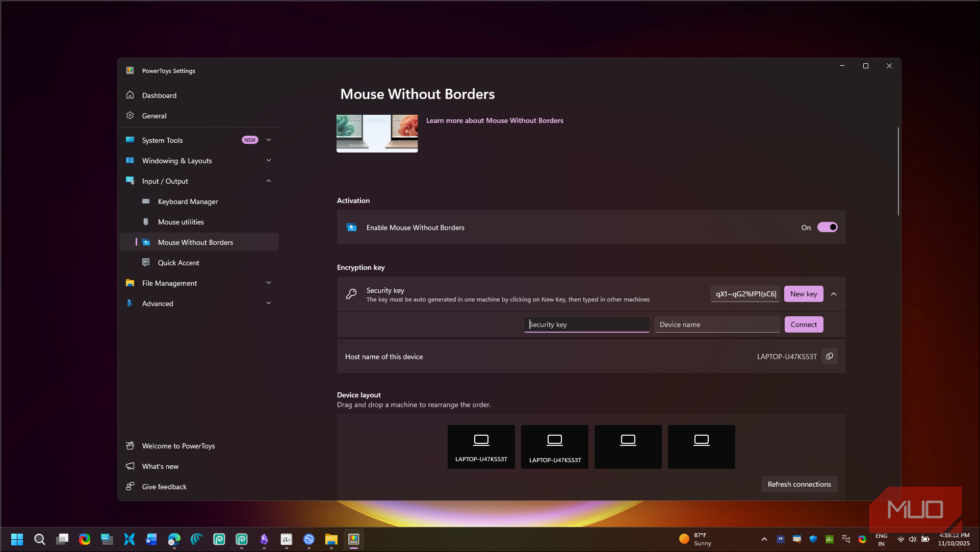Screen dimensions: 980x552
Task: Click the Device name input field
Action: (717, 324)
